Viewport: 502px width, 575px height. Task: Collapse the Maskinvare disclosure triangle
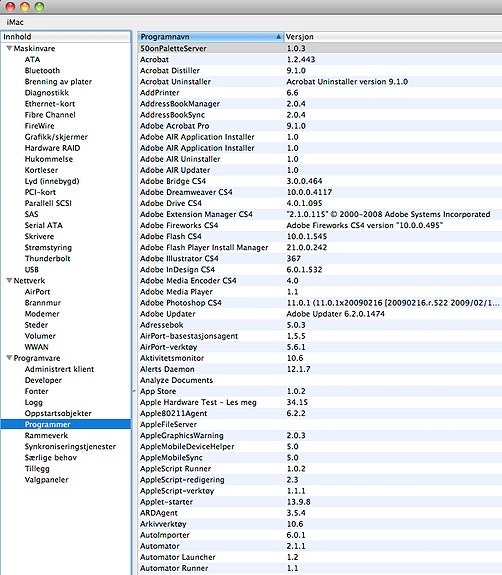[x=10, y=48]
